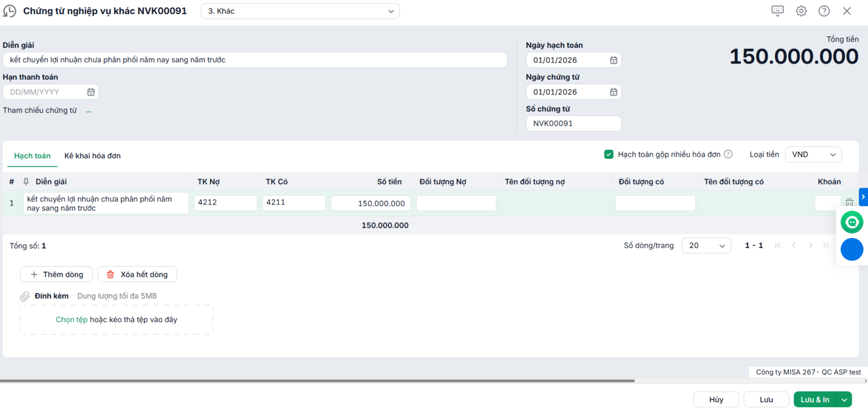868x410 pixels.
Task: Click the info icon beside Hạch toán gộp nhiều hóa đơn
Action: (729, 154)
